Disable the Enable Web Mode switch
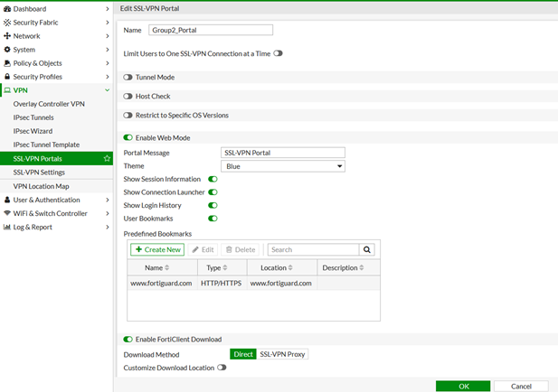 tap(128, 137)
